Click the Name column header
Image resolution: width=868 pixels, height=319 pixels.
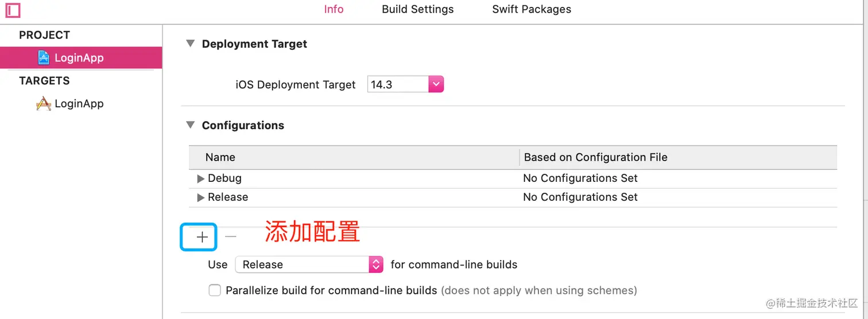point(220,157)
